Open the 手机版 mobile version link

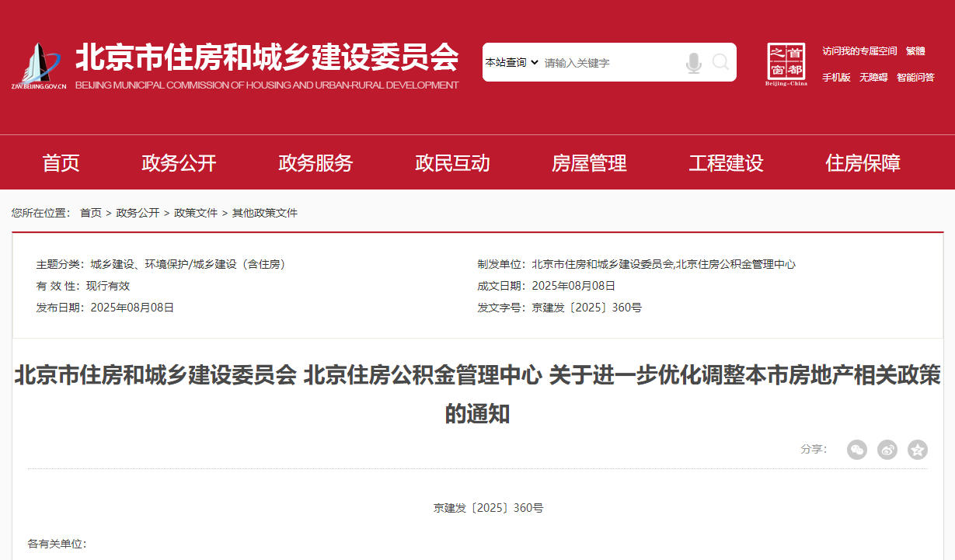click(836, 78)
